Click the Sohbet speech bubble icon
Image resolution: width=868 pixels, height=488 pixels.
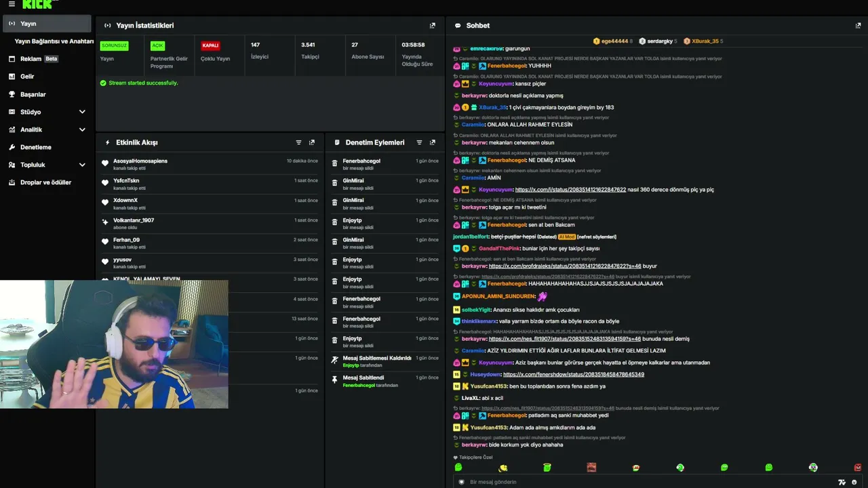tap(458, 26)
